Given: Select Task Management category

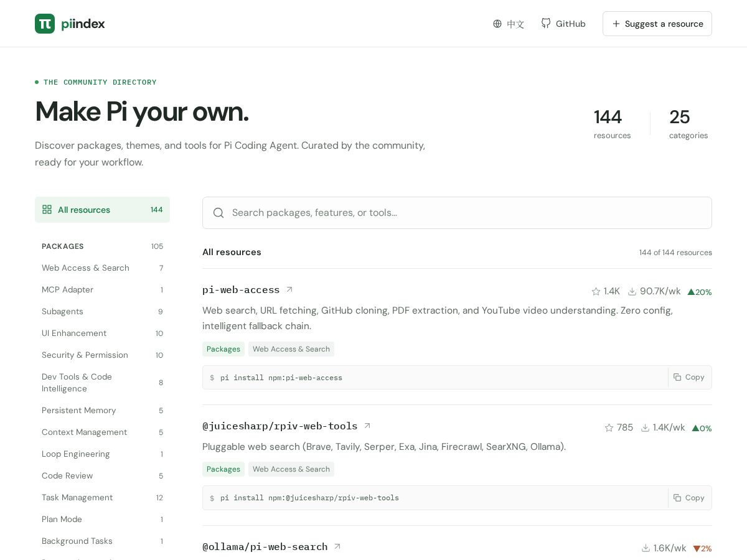Looking at the screenshot, I should click(102, 498).
